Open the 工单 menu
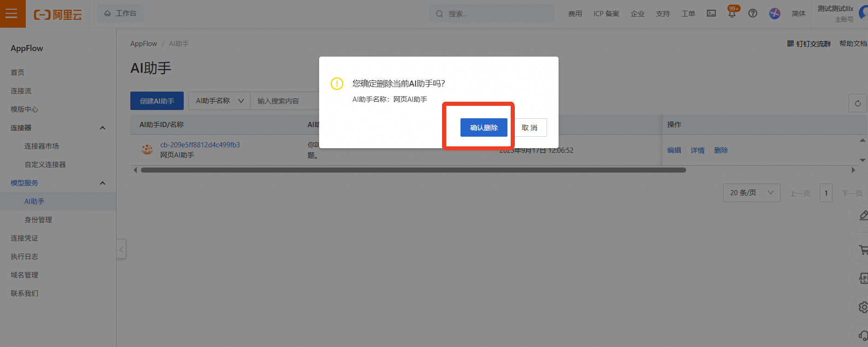868x347 pixels. (688, 14)
